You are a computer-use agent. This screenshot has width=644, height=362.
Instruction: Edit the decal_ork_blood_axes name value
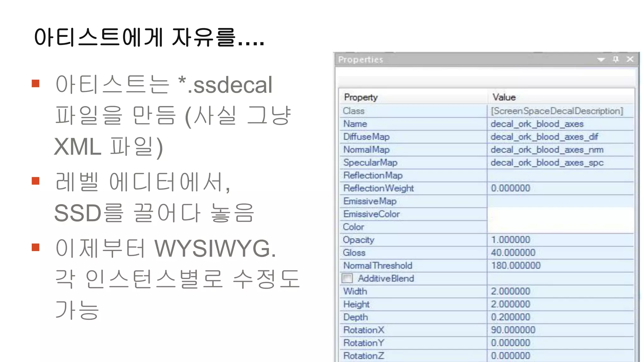click(537, 124)
